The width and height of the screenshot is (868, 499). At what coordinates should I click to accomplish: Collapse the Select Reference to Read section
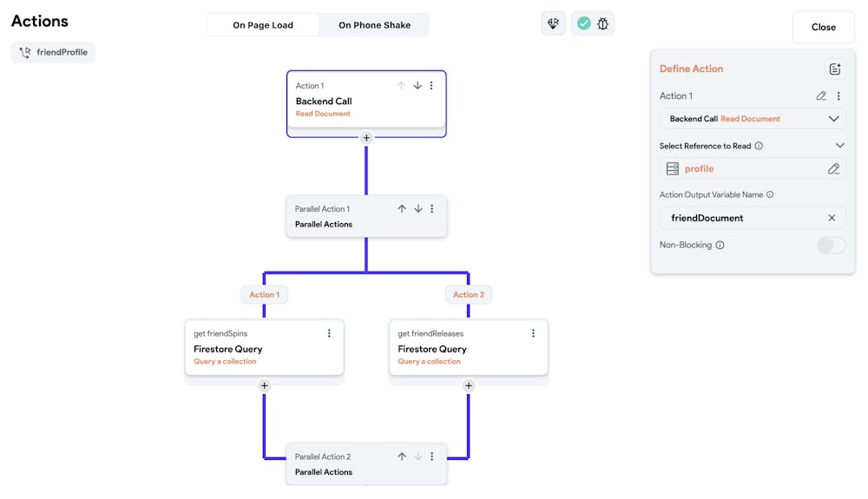839,146
